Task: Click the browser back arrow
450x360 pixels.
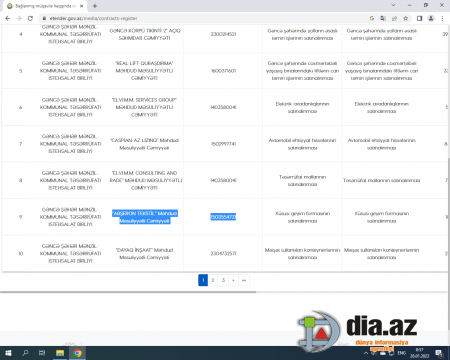Action: point(8,18)
